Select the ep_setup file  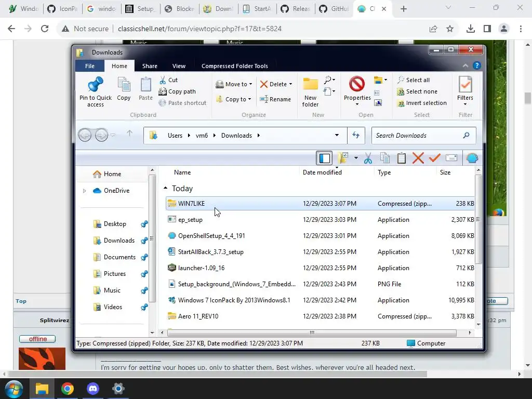pyautogui.click(x=320, y=220)
